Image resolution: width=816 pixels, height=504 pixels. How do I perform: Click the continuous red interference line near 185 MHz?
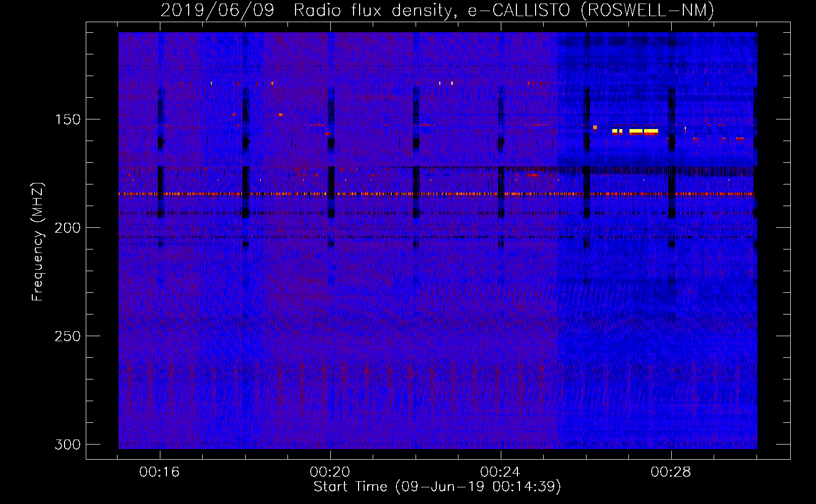click(x=436, y=194)
